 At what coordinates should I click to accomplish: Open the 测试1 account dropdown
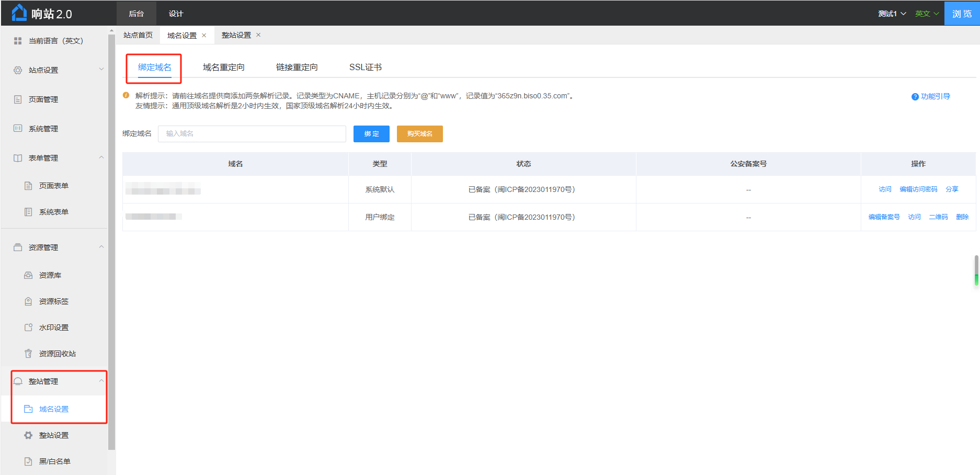click(x=892, y=14)
